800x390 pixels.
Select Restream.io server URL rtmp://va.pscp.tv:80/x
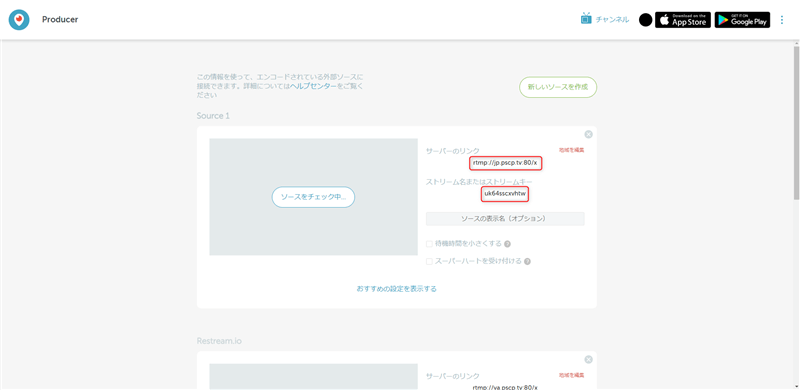[505, 387]
